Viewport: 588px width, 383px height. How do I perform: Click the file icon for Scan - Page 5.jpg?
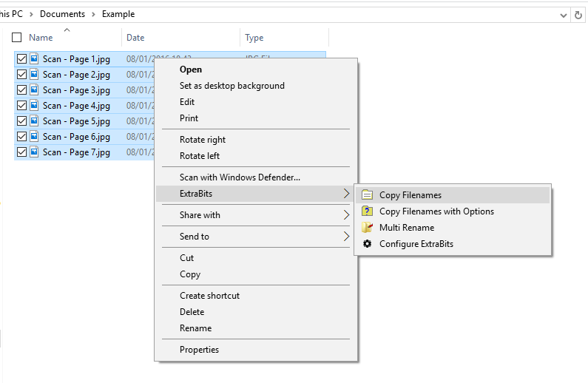pos(34,121)
